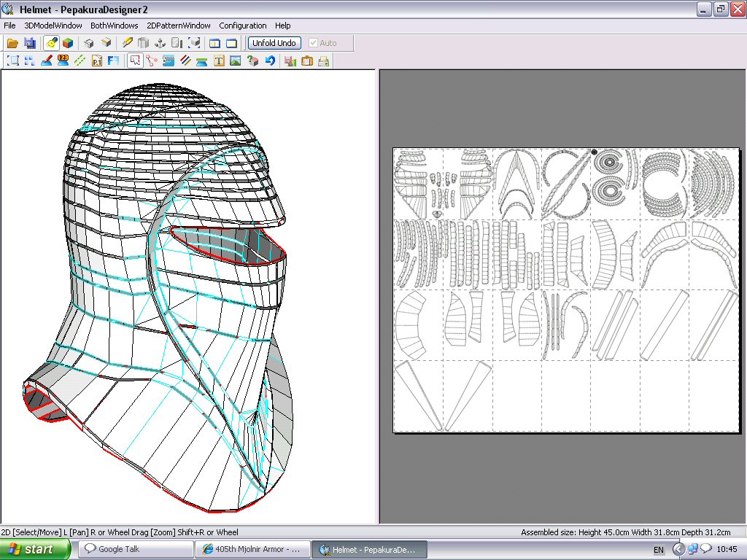
Task: Click the P.1 page number icon
Action: point(97,61)
